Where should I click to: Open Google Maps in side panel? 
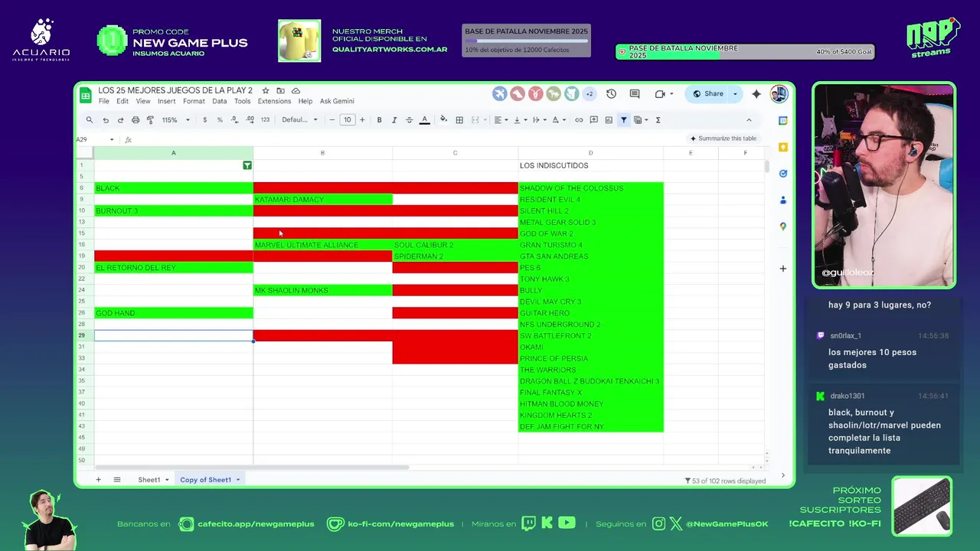pyautogui.click(x=782, y=227)
